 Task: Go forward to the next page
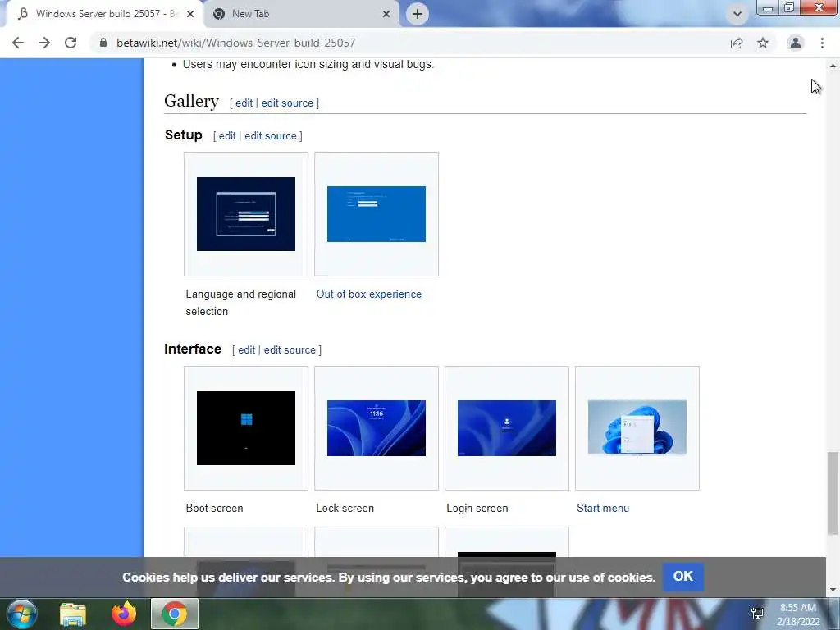(x=44, y=43)
